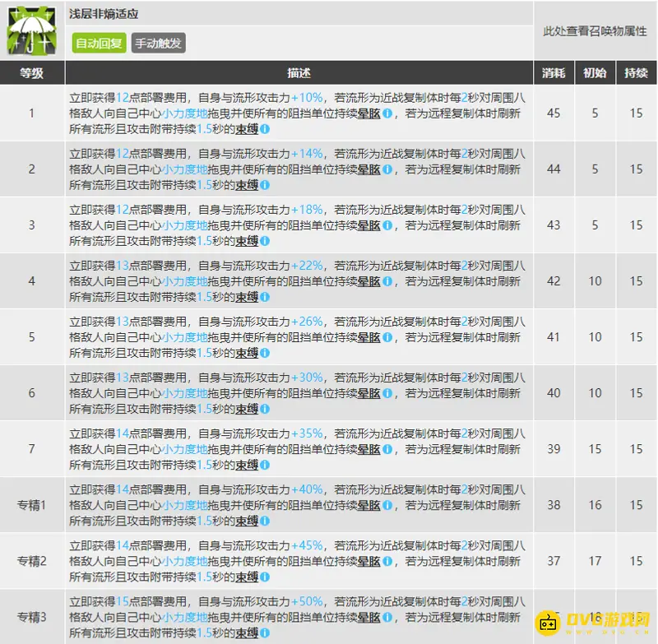Click cost value 44 in level 2 row
The height and width of the screenshot is (644, 658).
[x=554, y=169]
